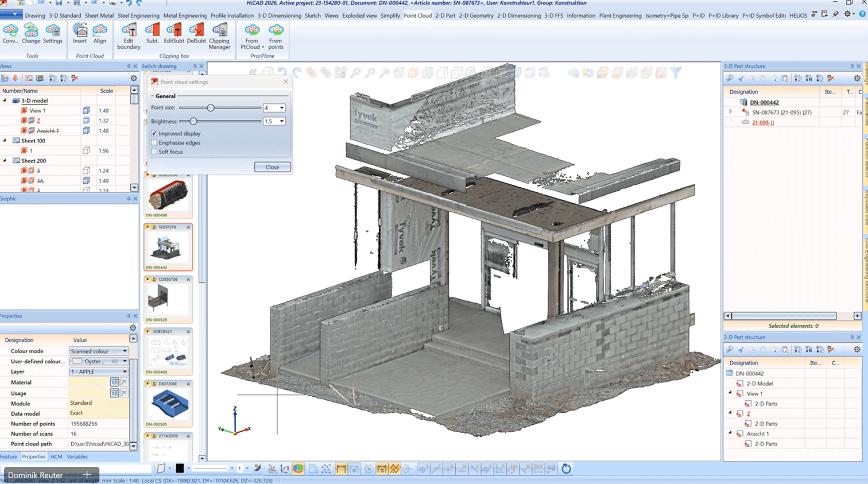Select the Align point cloud icon
868x484 pixels.
point(100,33)
